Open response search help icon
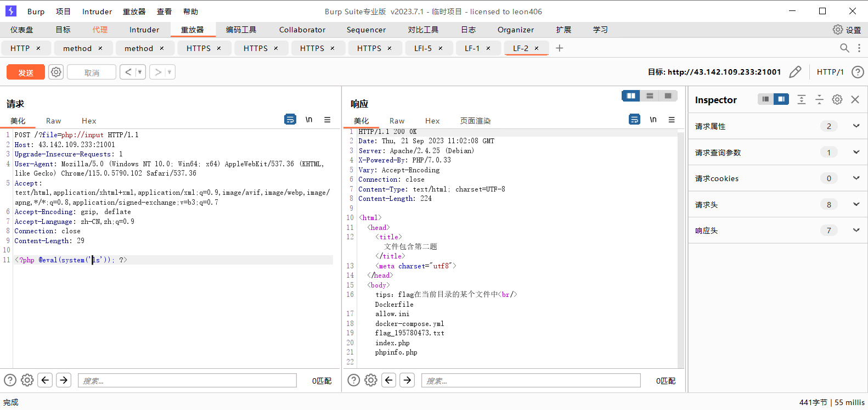The image size is (868, 410). point(354,380)
